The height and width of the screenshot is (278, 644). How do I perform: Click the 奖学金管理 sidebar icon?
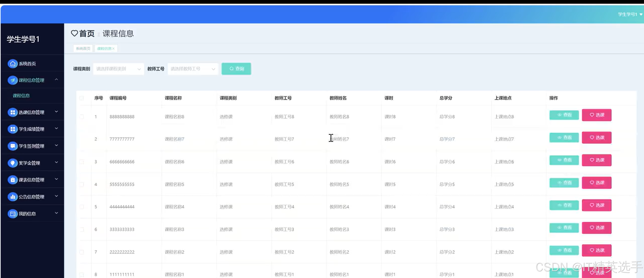point(12,163)
